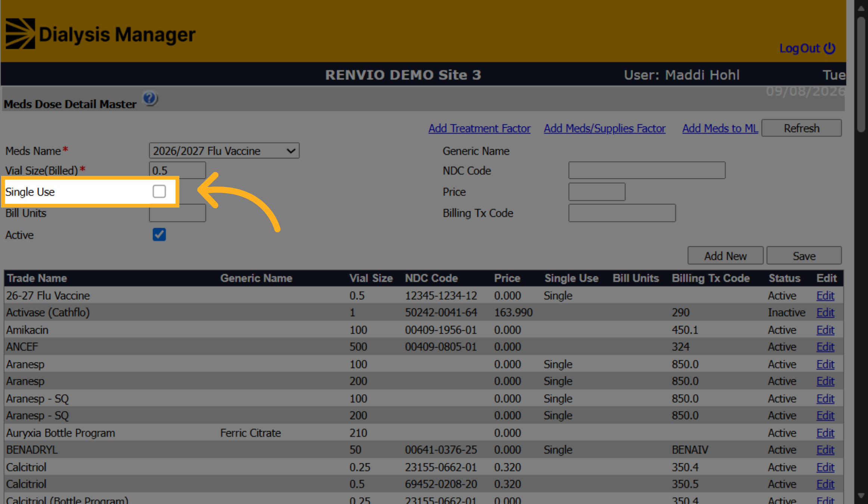Edit the Auryxia Bottle Program row
This screenshot has width=868, height=504.
coord(825,433)
